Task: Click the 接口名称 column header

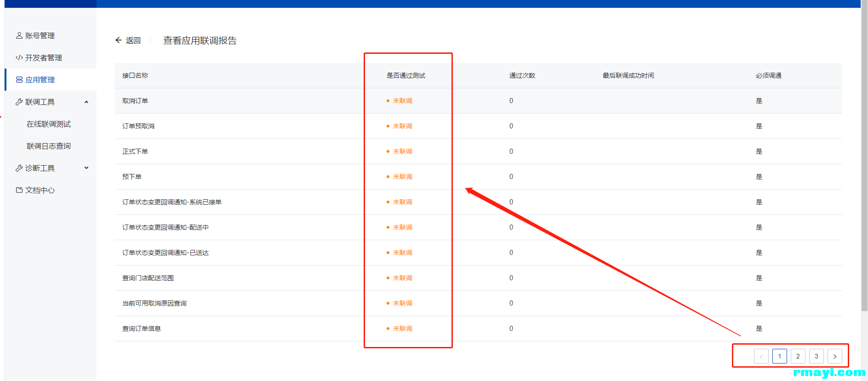Action: point(135,75)
